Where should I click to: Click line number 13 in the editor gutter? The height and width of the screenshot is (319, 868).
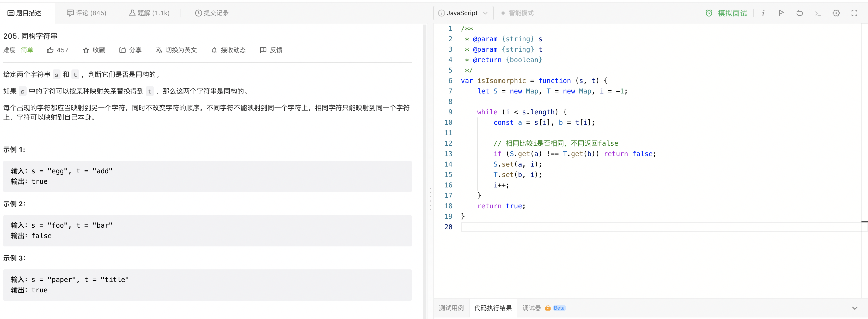click(448, 154)
